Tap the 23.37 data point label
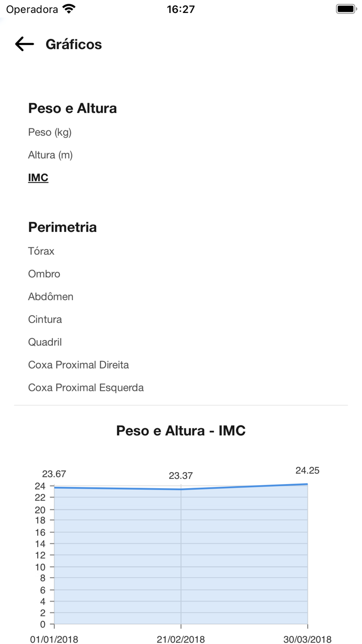Screen dimensions: 362x644 tap(181, 476)
